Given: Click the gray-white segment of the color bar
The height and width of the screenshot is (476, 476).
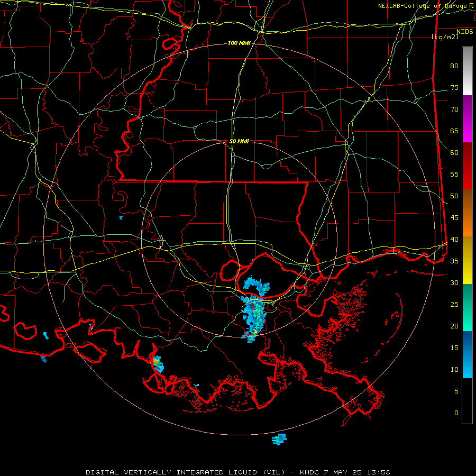Looking at the screenshot, I should pos(467,71).
